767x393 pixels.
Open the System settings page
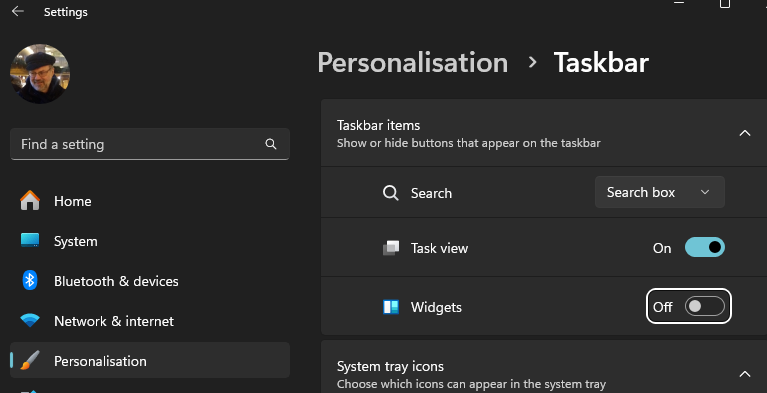point(150,241)
